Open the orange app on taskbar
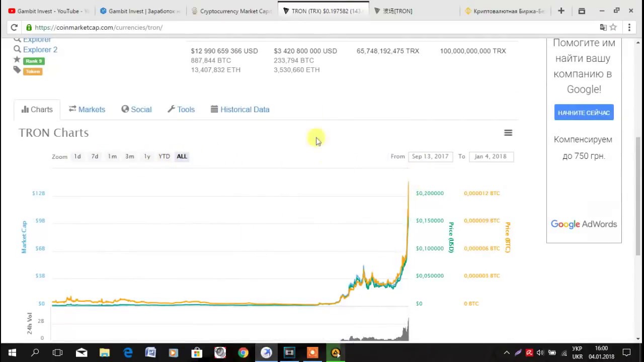644x362 pixels. [x=312, y=353]
